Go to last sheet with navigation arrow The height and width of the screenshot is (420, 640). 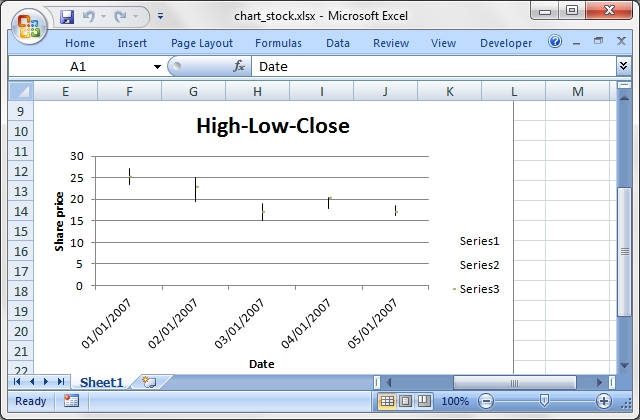coord(61,382)
